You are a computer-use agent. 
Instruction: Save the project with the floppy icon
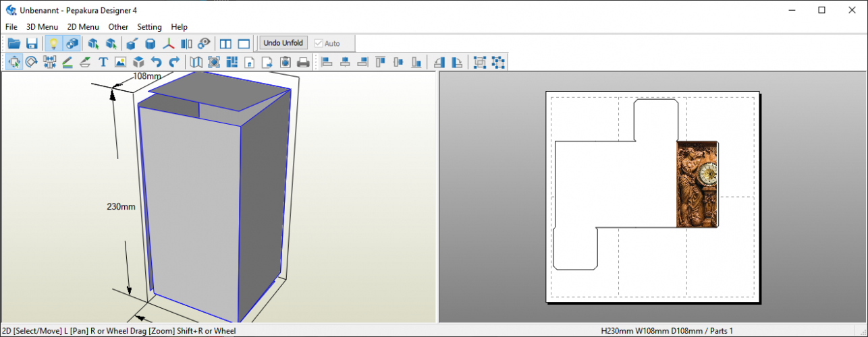32,44
